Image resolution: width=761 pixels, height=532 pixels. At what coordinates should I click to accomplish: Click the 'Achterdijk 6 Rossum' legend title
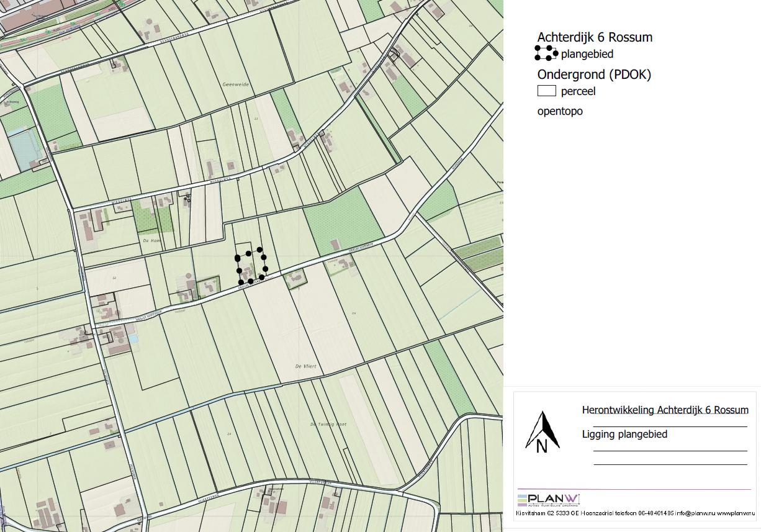[595, 38]
